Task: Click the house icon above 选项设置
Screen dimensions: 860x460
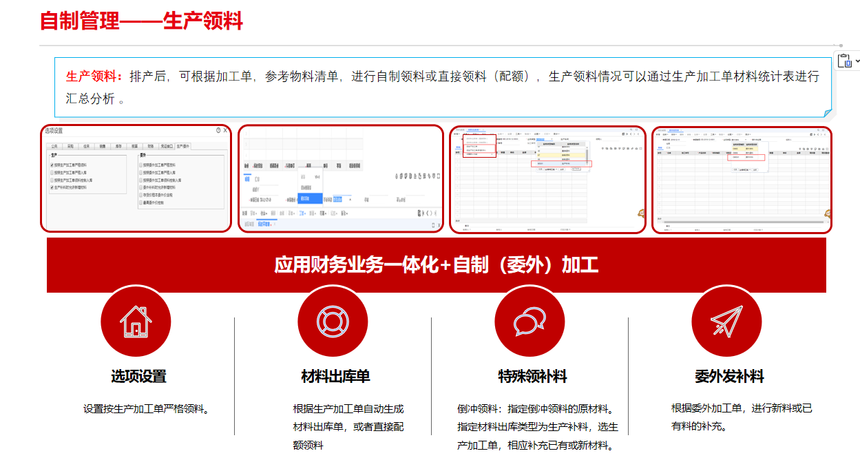Action: tap(135, 321)
